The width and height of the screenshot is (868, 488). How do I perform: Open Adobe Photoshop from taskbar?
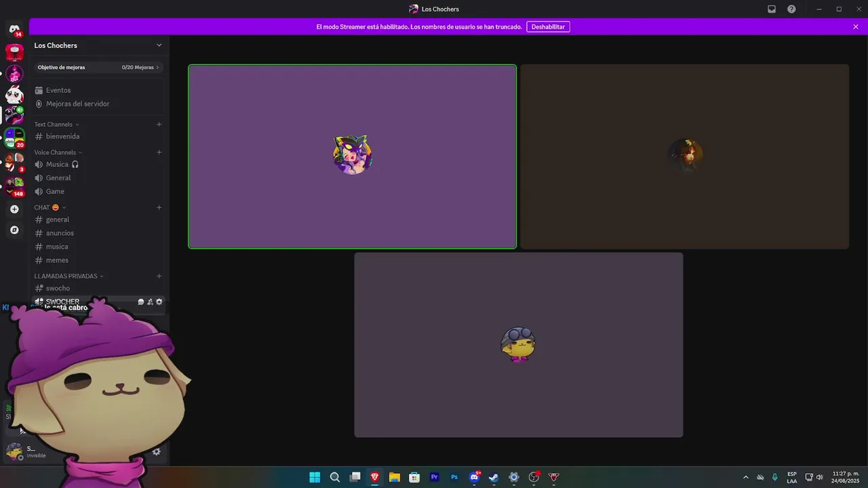(x=454, y=477)
